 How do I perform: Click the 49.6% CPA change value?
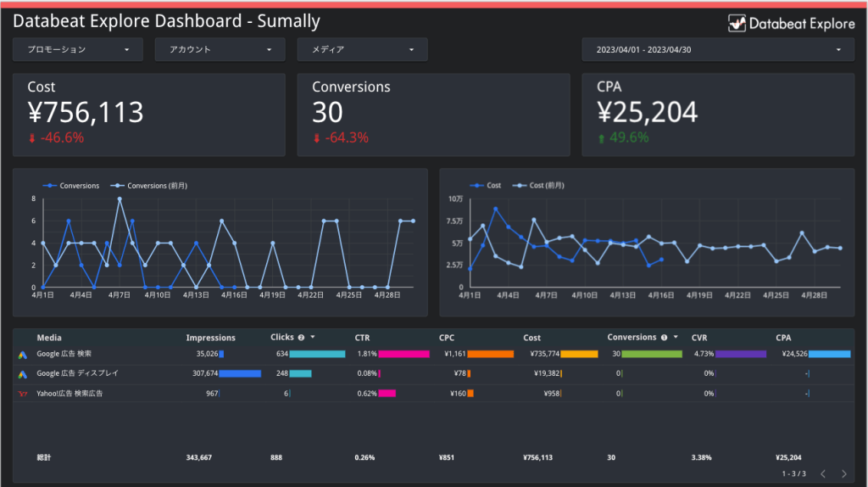(629, 138)
